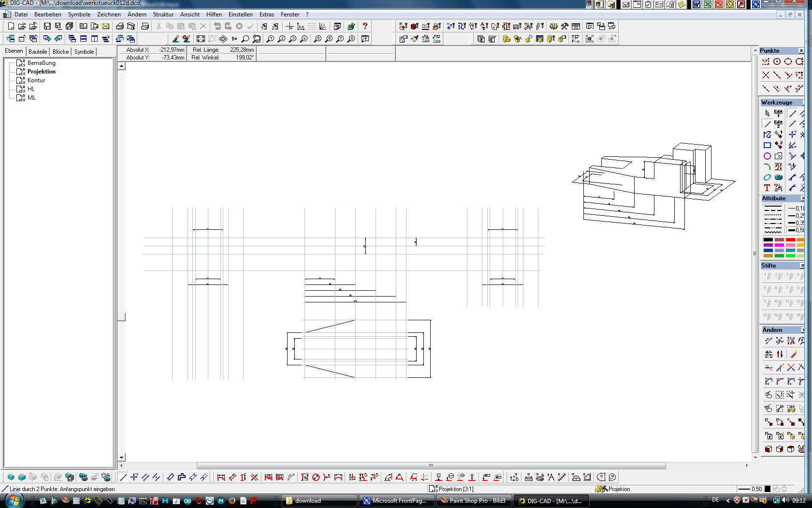Image resolution: width=812 pixels, height=508 pixels.
Task: Open the Struktur menu
Action: tap(163, 15)
